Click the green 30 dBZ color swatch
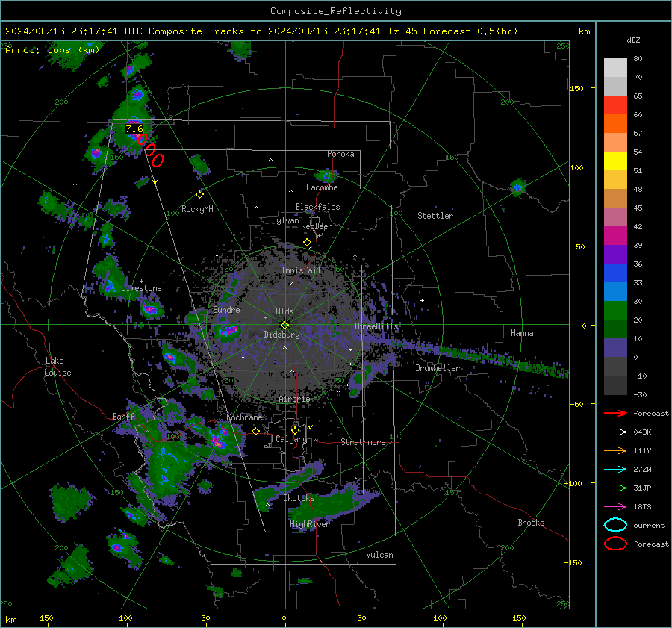This screenshot has height=628, width=672. (x=615, y=310)
